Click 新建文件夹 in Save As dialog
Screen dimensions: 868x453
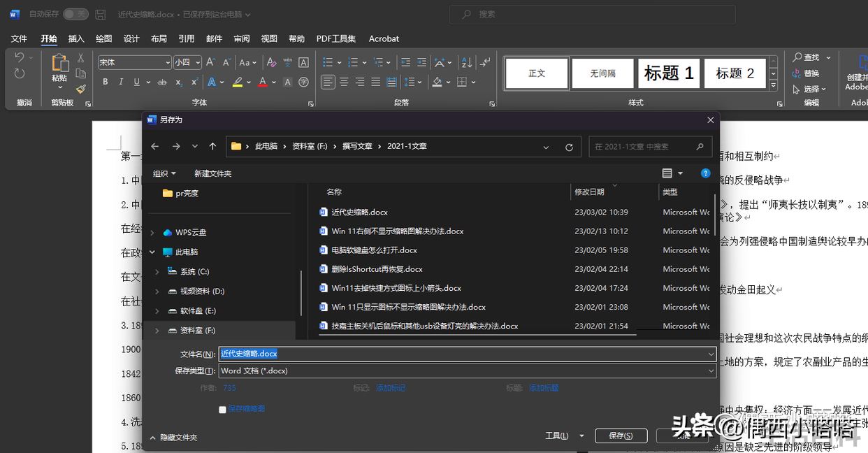tap(212, 173)
